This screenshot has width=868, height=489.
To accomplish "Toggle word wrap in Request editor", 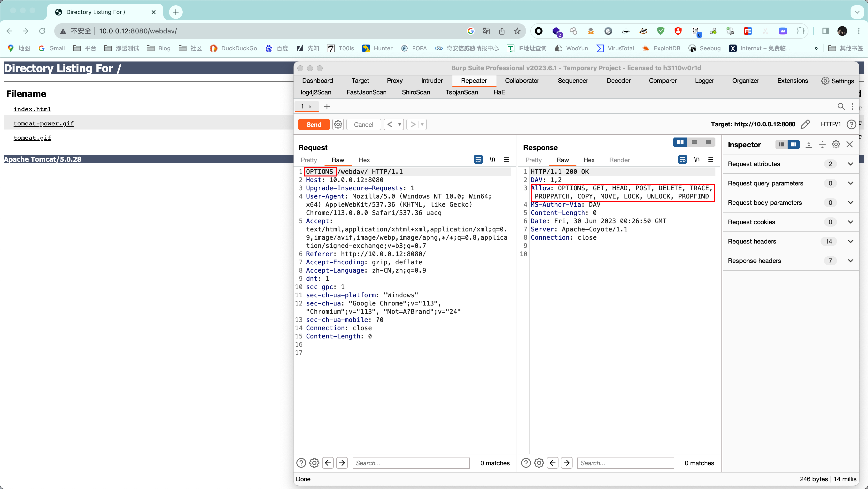I will (x=478, y=159).
